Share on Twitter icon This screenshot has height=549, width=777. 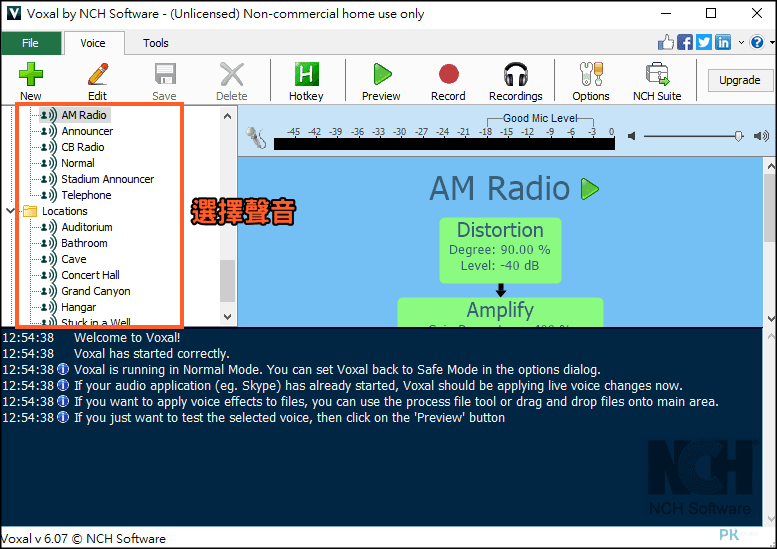tap(704, 42)
